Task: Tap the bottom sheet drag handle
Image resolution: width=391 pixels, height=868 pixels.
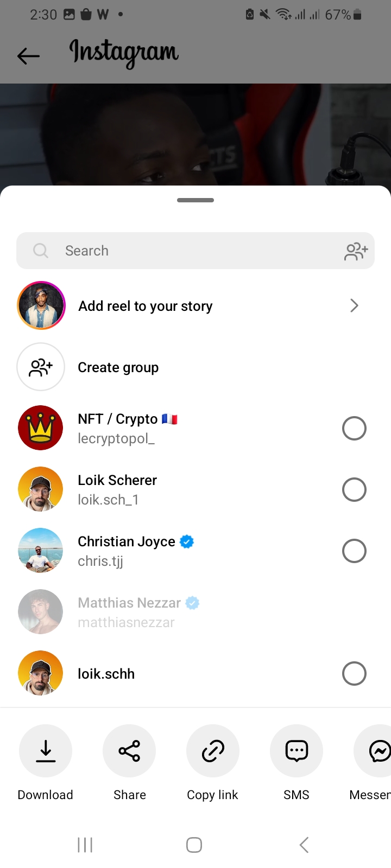Action: [x=195, y=200]
